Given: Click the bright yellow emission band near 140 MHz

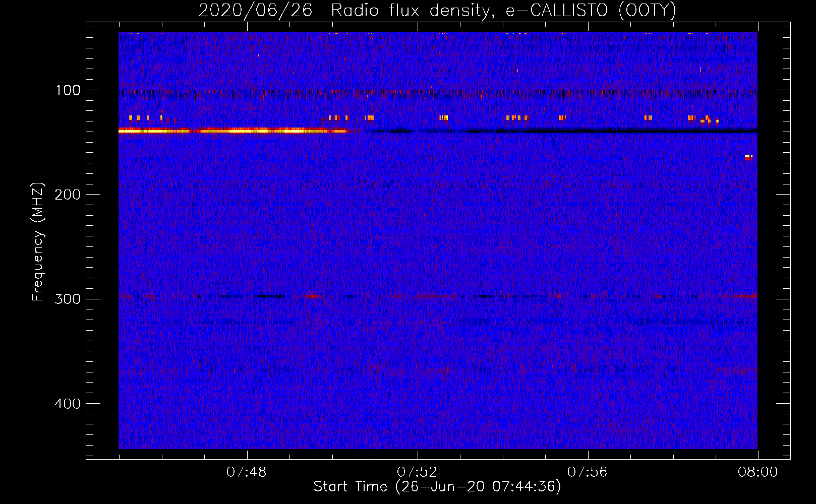Looking at the screenshot, I should 234,131.
